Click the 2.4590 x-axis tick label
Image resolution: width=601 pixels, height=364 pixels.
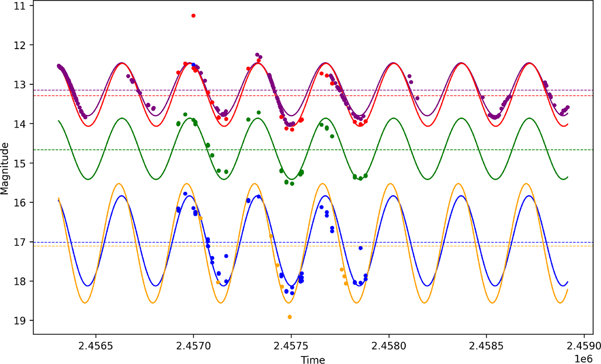tap(583, 346)
